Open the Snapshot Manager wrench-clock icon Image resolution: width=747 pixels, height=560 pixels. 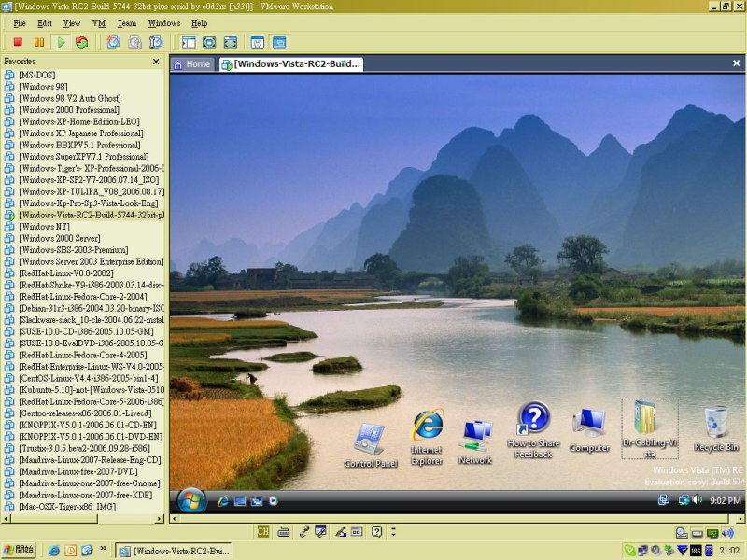coord(156,42)
